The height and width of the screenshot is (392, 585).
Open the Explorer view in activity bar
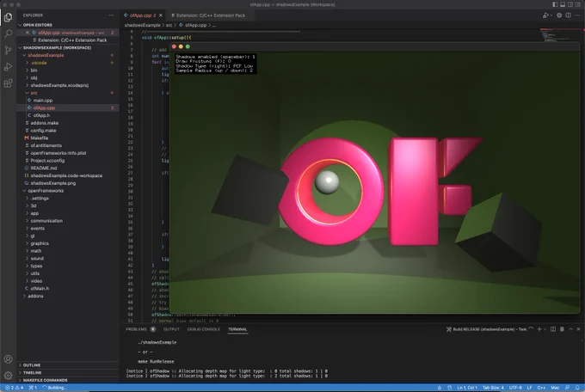(8, 17)
